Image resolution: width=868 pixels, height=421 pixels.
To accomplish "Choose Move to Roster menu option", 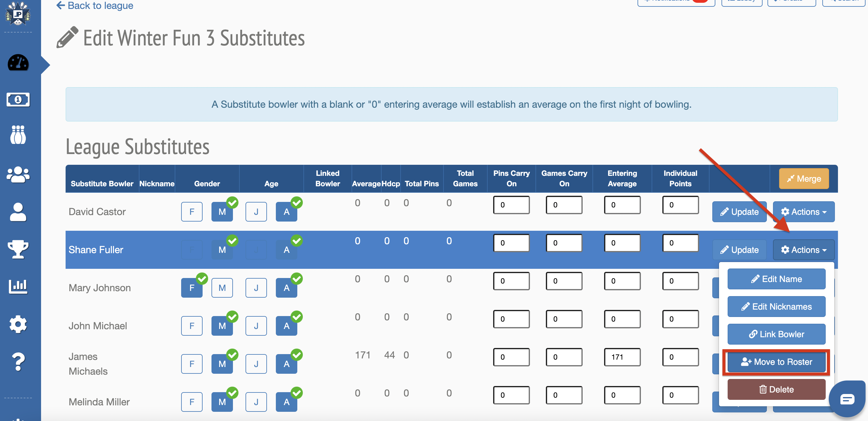I will pos(776,362).
